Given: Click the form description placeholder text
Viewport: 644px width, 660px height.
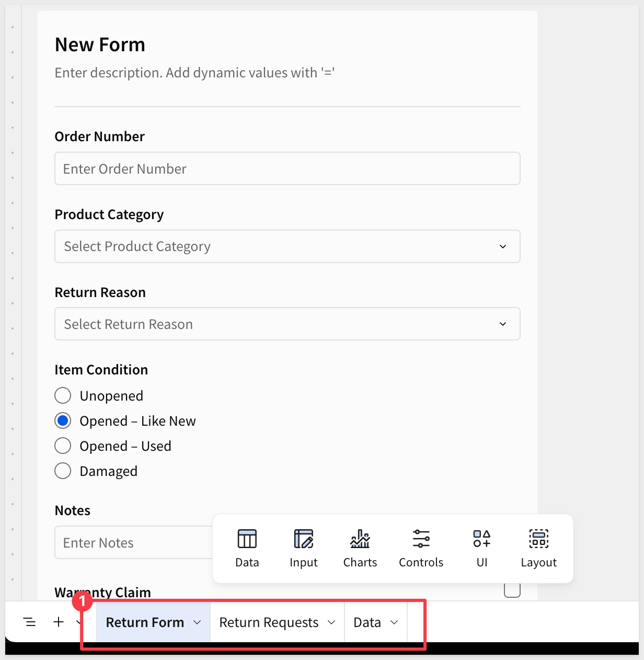Looking at the screenshot, I should pyautogui.click(x=194, y=73).
